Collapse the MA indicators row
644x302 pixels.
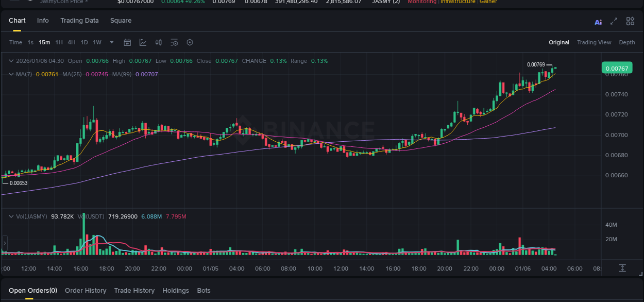click(x=10, y=74)
